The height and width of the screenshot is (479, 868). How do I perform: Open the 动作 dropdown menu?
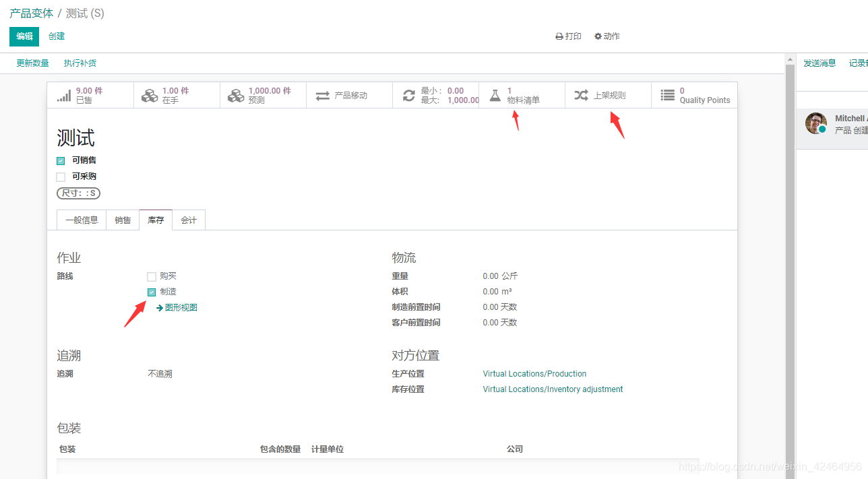pyautogui.click(x=607, y=36)
